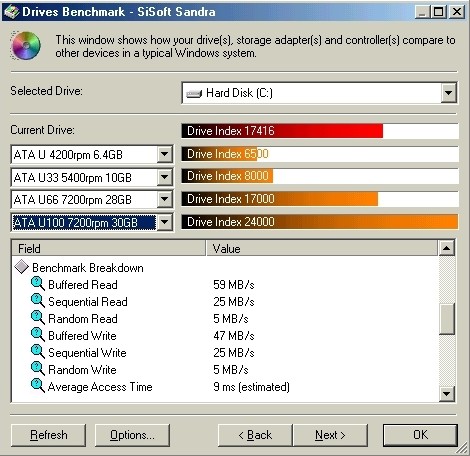The height and width of the screenshot is (456, 470).
Task: Click the magnifier icon beside Sequential Write
Action: 38,352
